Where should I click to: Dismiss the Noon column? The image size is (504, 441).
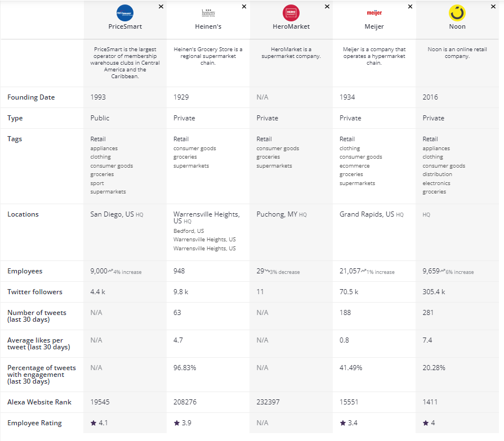493,7
